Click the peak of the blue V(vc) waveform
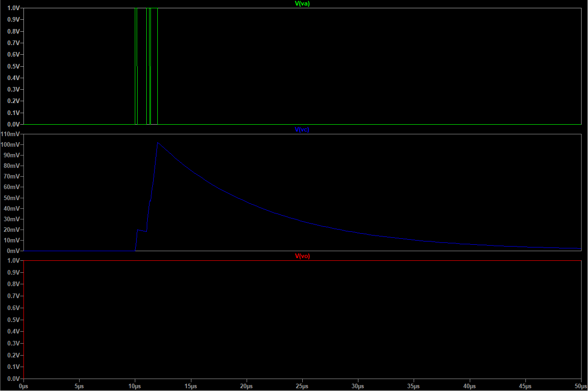The height and width of the screenshot is (391, 588). (x=157, y=143)
